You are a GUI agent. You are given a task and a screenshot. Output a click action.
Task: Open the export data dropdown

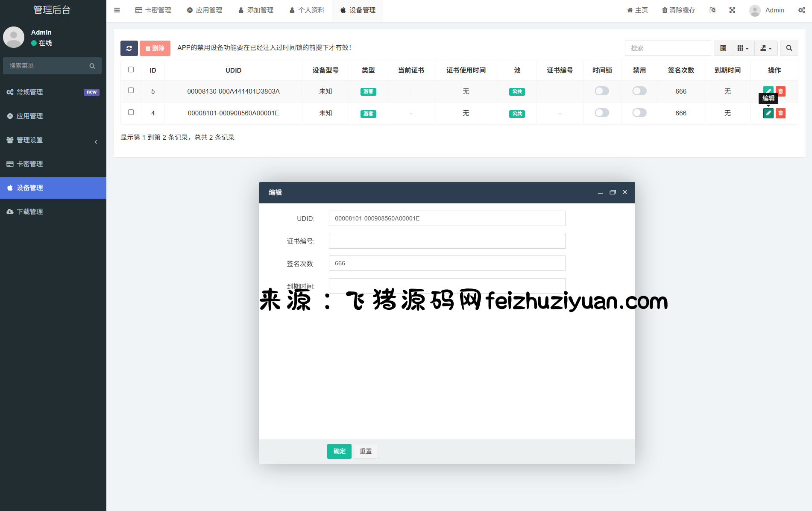(765, 48)
